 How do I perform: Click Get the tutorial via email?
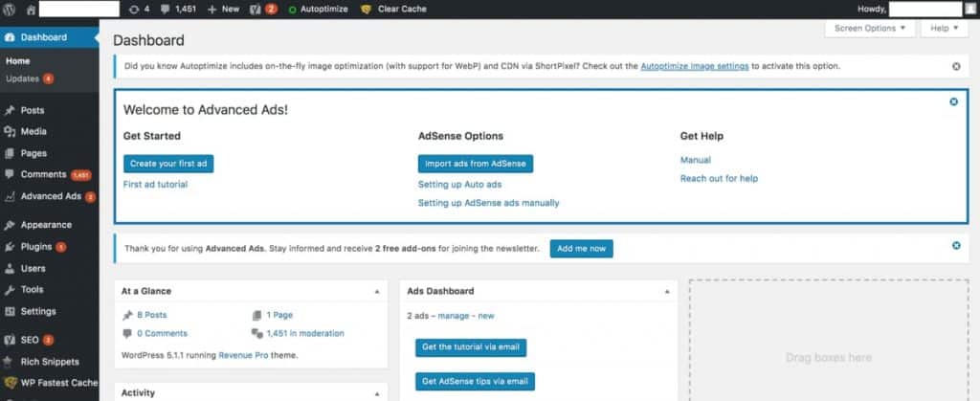point(471,348)
